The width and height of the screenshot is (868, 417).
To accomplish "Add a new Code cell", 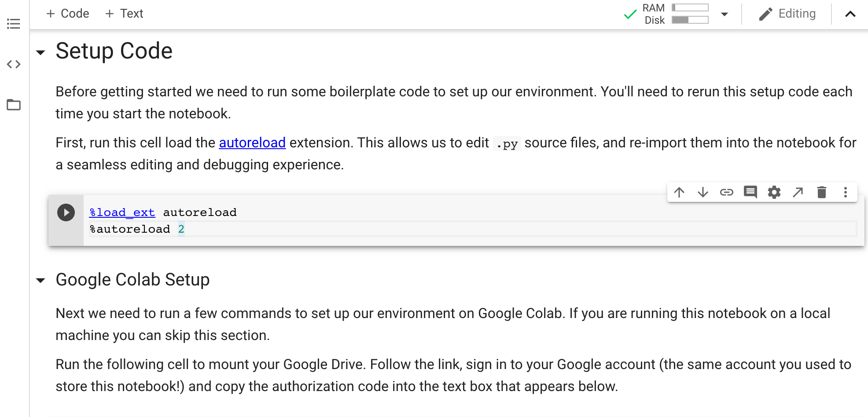I will (x=68, y=14).
